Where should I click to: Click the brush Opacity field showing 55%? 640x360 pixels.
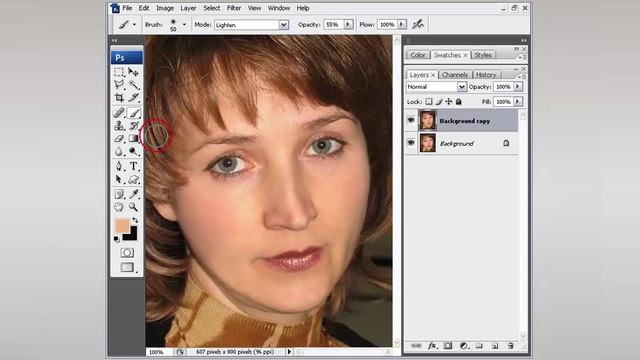click(333, 24)
